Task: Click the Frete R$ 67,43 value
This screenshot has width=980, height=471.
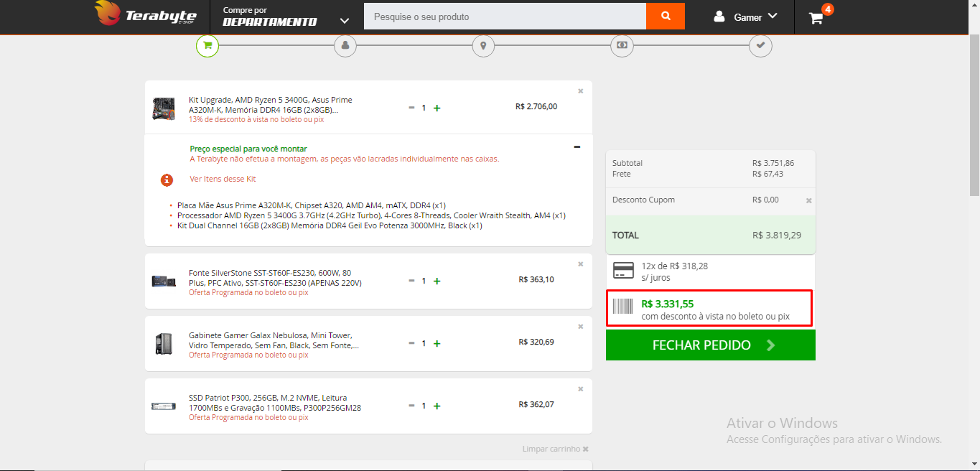Action: coord(768,174)
